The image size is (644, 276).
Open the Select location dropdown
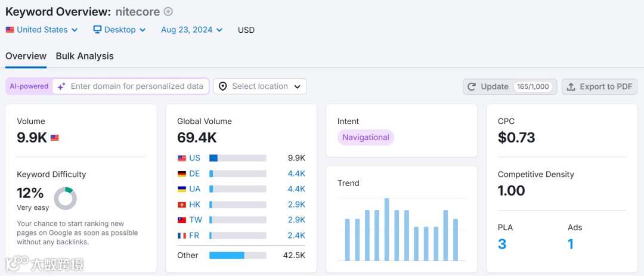[x=260, y=86]
